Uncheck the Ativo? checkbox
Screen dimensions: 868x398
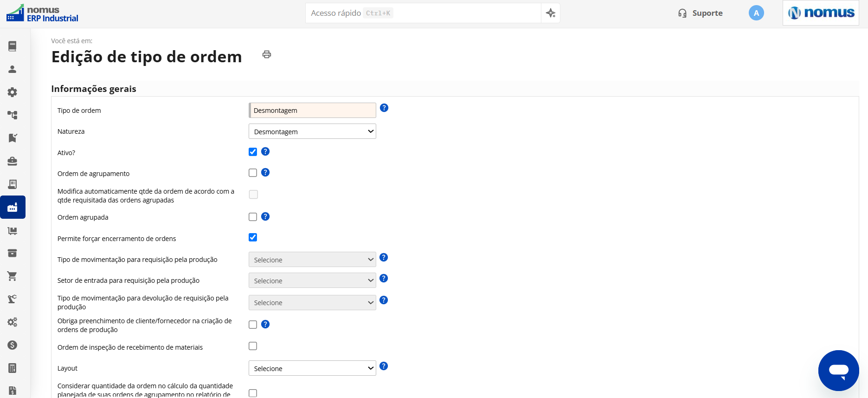[x=253, y=152]
